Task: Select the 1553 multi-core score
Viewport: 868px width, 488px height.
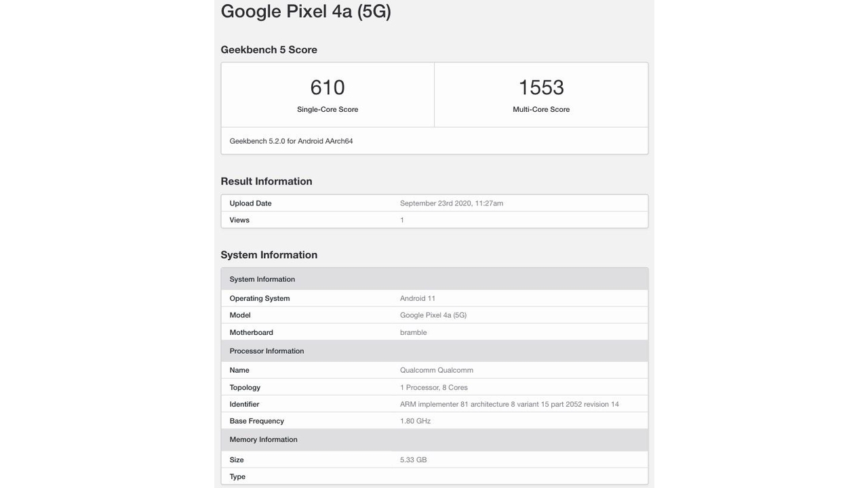Action: pos(541,87)
